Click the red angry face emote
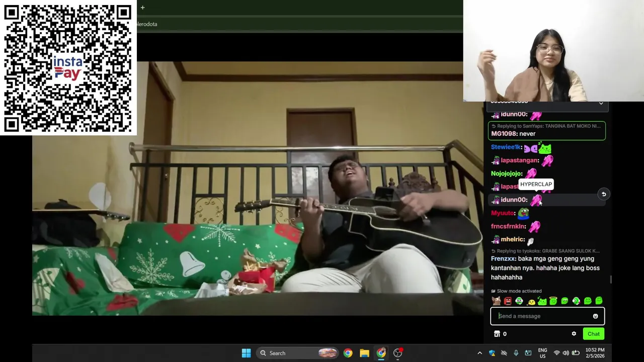 pos(508,301)
